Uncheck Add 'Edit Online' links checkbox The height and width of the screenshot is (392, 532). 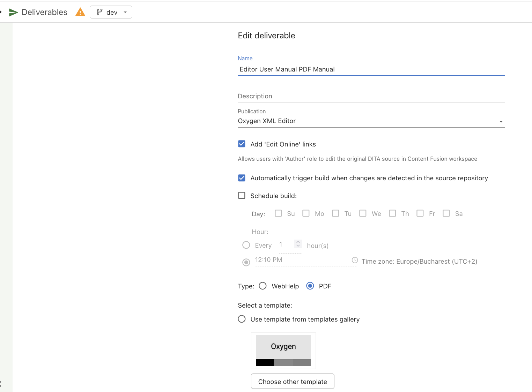pyautogui.click(x=242, y=144)
